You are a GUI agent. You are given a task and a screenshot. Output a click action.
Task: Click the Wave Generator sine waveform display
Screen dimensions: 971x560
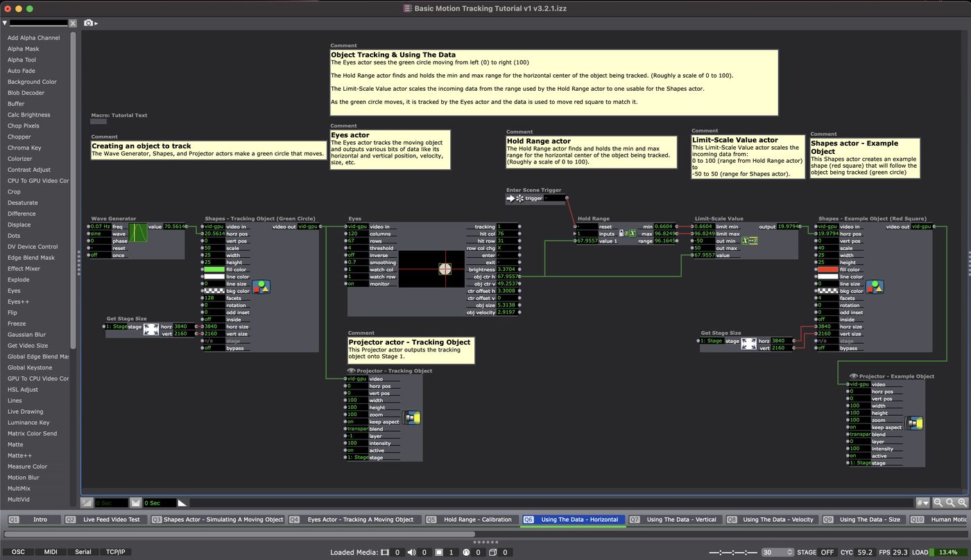[138, 233]
